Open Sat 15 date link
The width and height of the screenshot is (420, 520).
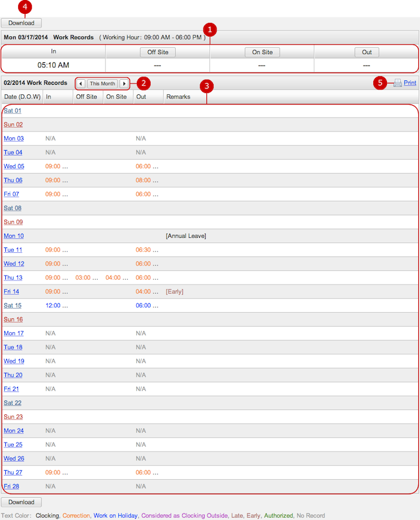pos(12,306)
